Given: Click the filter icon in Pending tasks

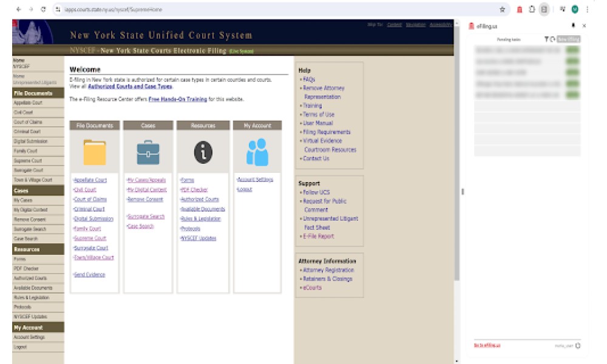Looking at the screenshot, I should [x=546, y=39].
